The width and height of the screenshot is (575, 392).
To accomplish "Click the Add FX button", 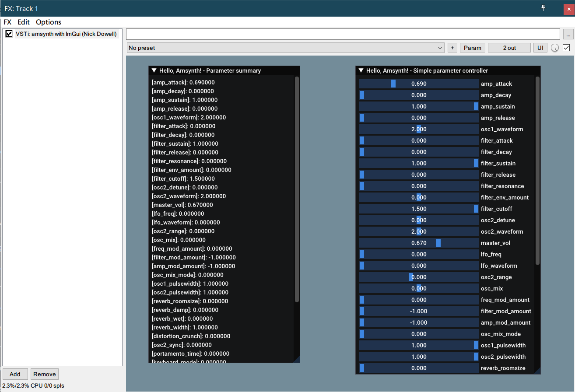I will click(15, 374).
